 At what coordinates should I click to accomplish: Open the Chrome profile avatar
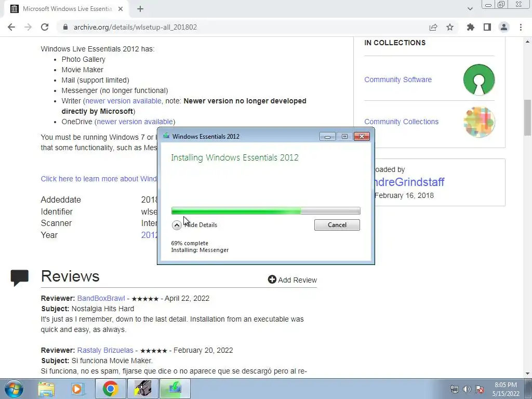coord(504,27)
